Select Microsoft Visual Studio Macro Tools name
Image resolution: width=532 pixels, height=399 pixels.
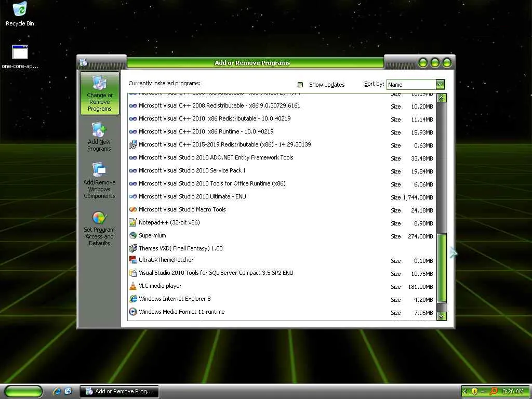pos(182,210)
